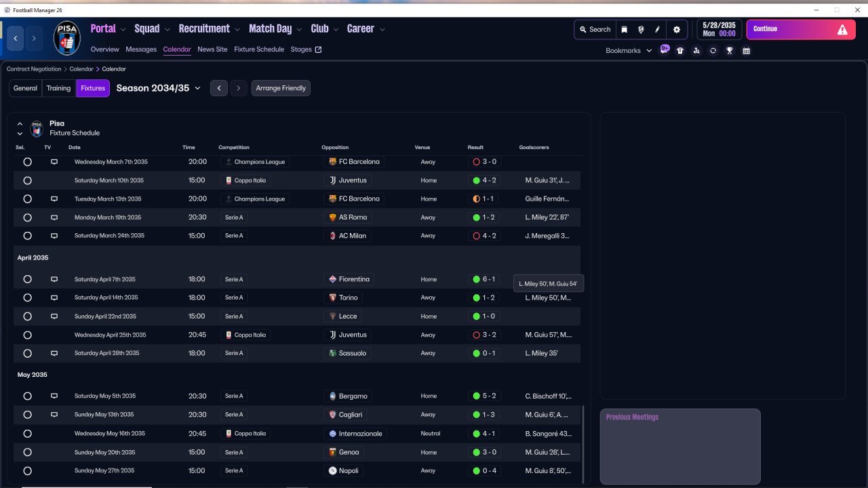Image resolution: width=868 pixels, height=488 pixels.
Task: Click the bookmark icon beside Search
Action: (x=625, y=30)
